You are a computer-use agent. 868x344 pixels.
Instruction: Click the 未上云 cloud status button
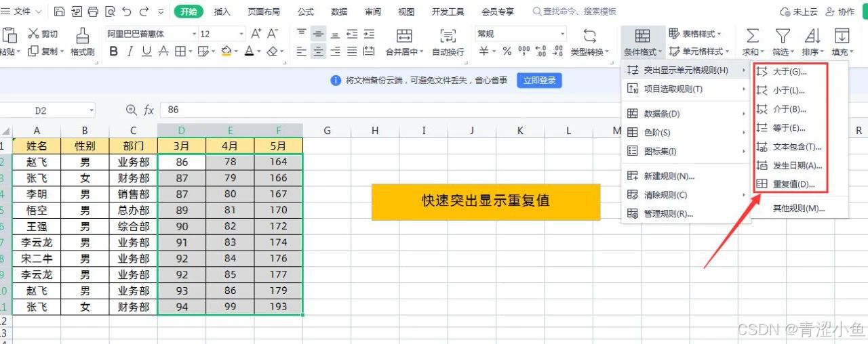point(799,12)
